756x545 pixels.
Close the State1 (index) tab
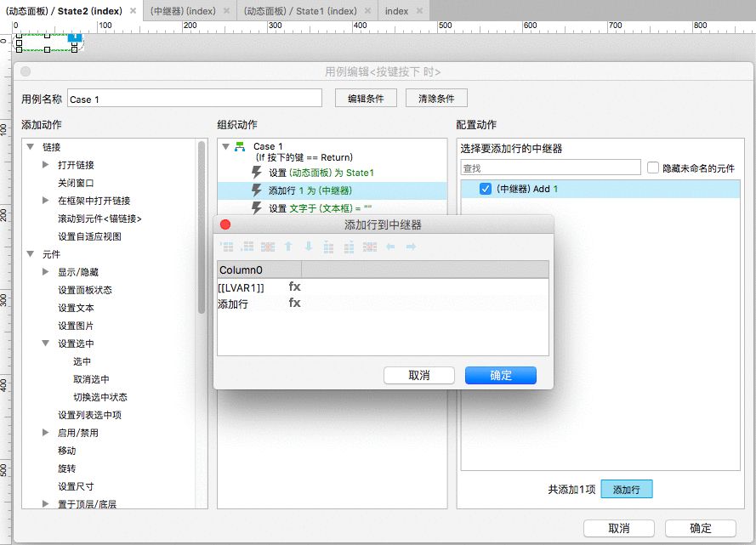coord(368,10)
